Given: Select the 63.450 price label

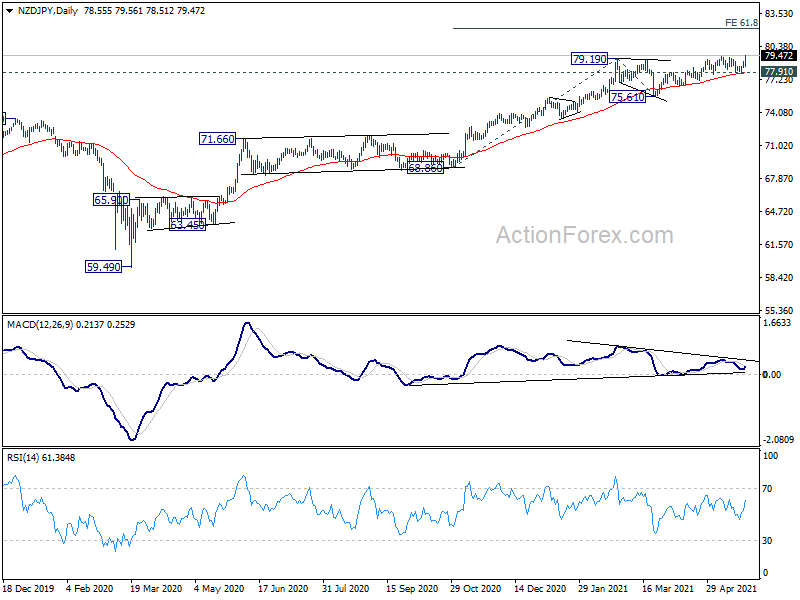Looking at the screenshot, I should coord(187,224).
